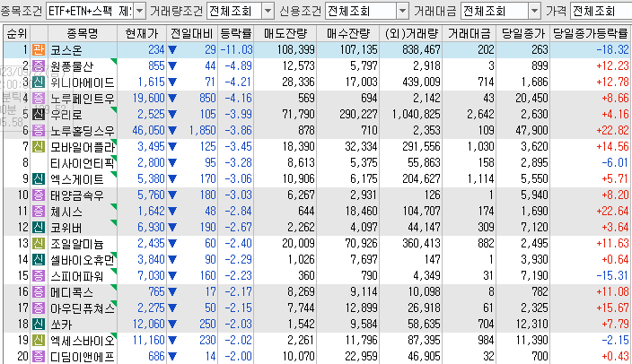632x364 pixels.
Task: Sort by the 등락률 column header
Action: 236,33
